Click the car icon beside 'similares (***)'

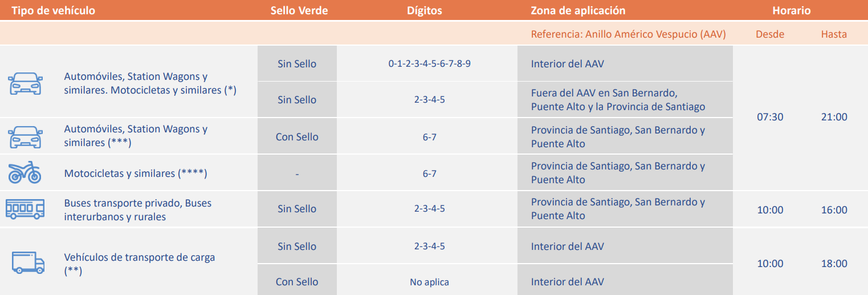coord(25,138)
